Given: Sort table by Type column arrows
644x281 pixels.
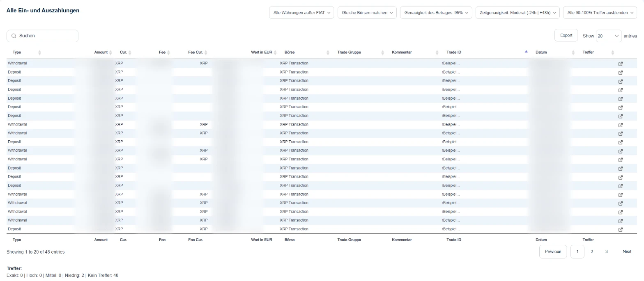Looking at the screenshot, I should (x=39, y=53).
